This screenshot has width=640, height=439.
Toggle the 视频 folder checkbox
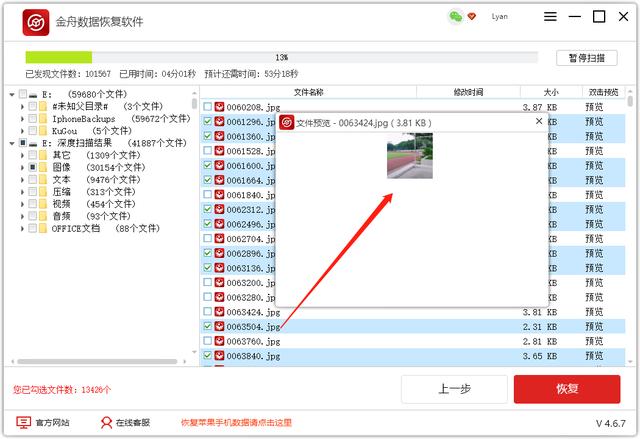33,204
